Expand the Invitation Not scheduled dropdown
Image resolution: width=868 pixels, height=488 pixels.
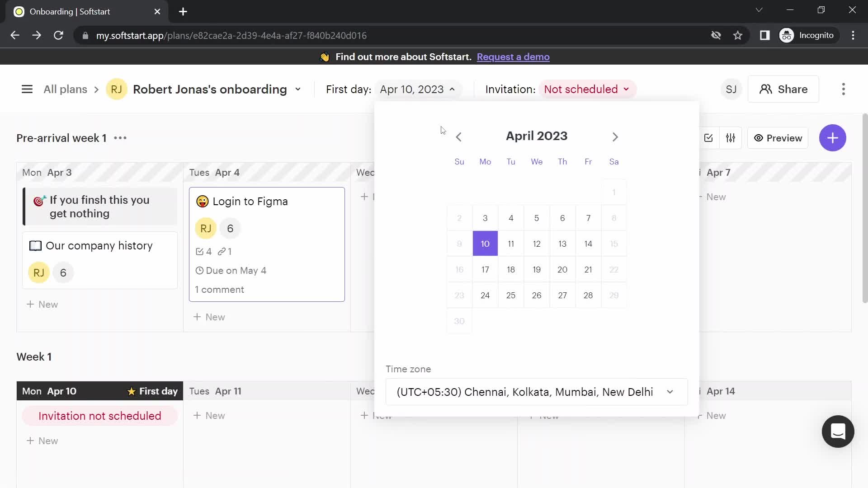[587, 89]
